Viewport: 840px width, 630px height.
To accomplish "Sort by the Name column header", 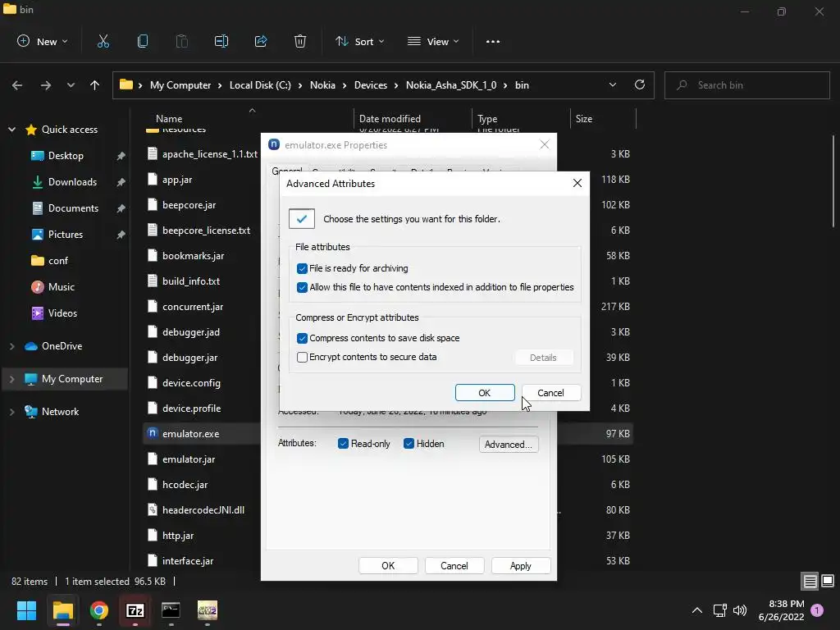I will [169, 119].
